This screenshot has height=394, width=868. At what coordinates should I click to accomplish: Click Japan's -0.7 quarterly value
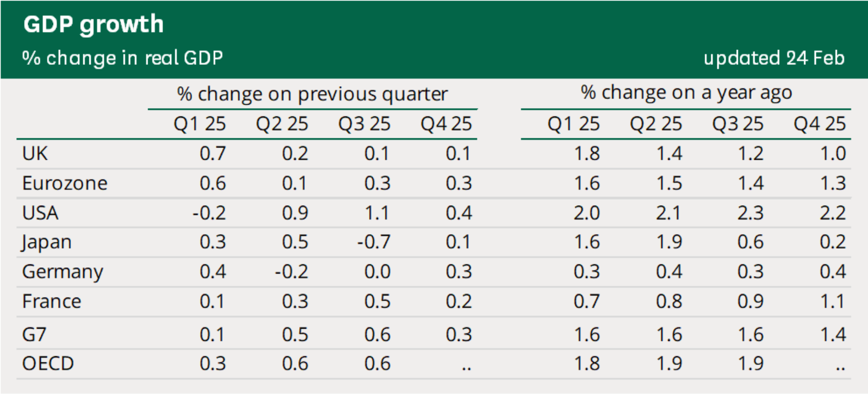374,242
